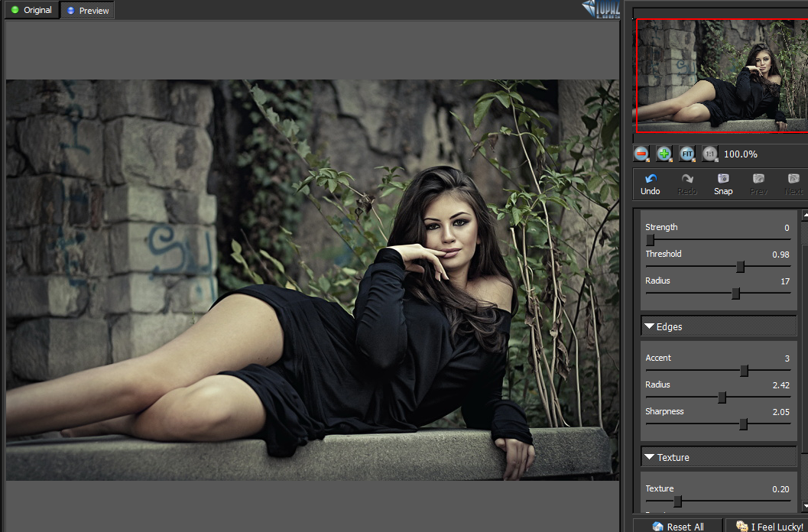Click the Texture slider handle
The height and width of the screenshot is (532, 808).
click(677, 501)
